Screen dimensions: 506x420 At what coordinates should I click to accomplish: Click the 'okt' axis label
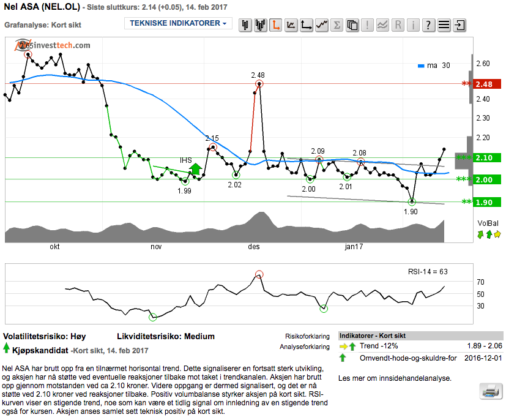54,247
